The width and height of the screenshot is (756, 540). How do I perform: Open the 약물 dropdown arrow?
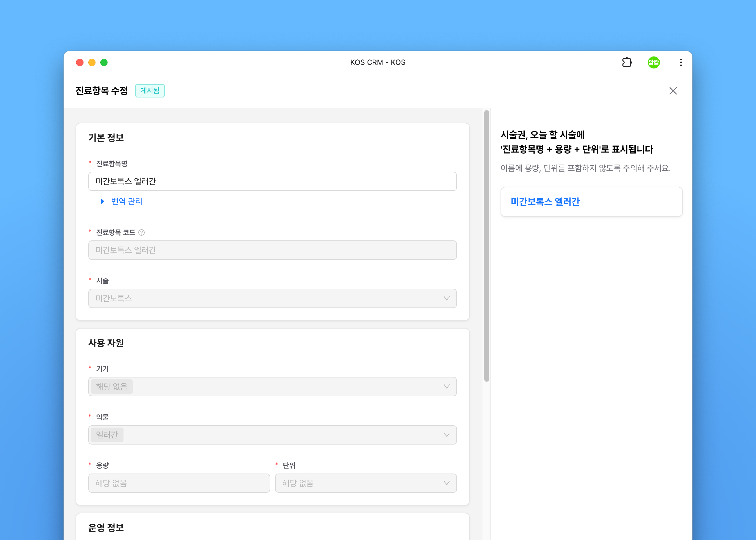pyautogui.click(x=446, y=435)
